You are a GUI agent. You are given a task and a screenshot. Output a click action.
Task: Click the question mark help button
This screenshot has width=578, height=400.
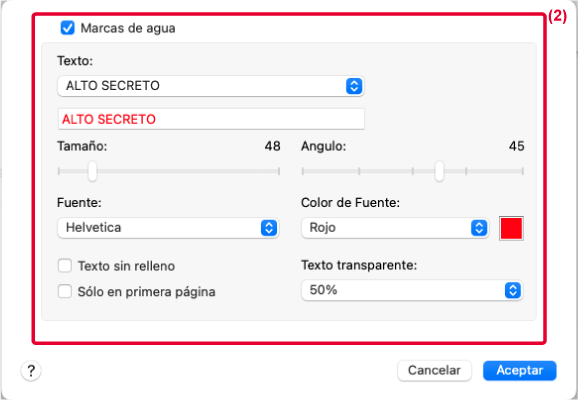(31, 370)
